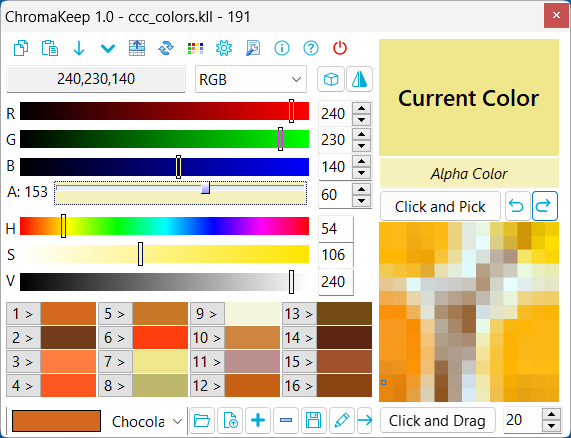Click on the value V grayscale slider
Screen dimensions: 571x438
click(164, 282)
